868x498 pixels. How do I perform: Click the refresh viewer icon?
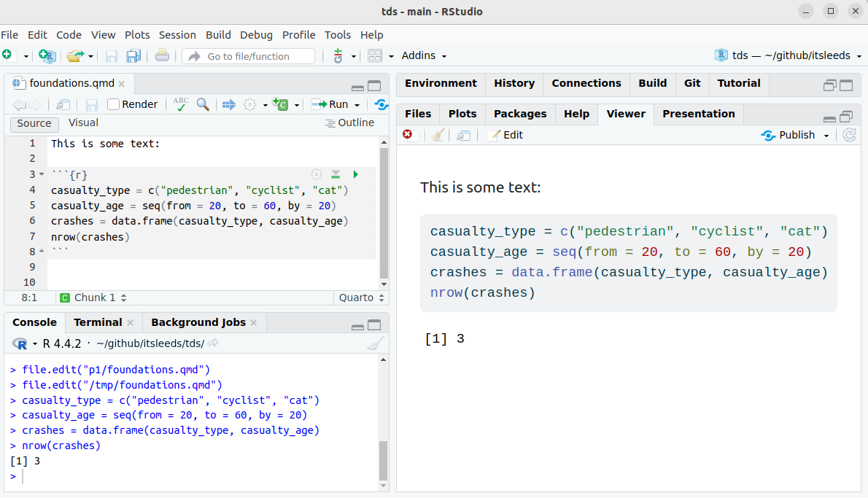tap(849, 135)
